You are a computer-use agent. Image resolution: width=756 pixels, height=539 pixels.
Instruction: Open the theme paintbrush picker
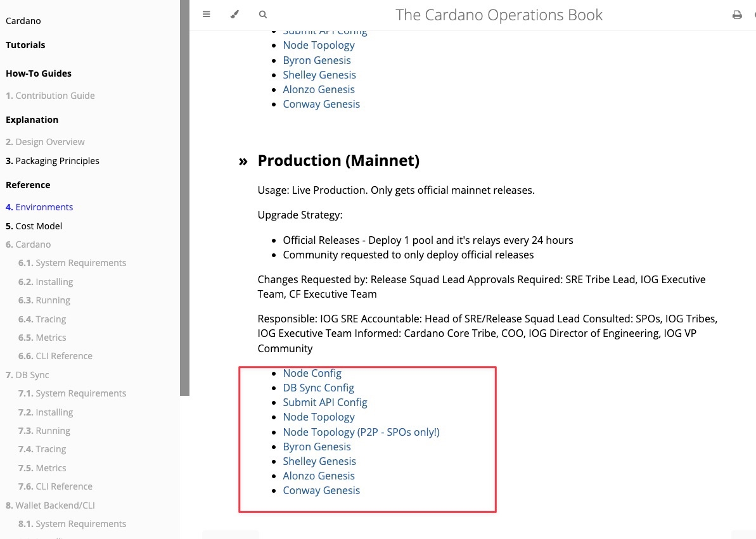(x=234, y=15)
